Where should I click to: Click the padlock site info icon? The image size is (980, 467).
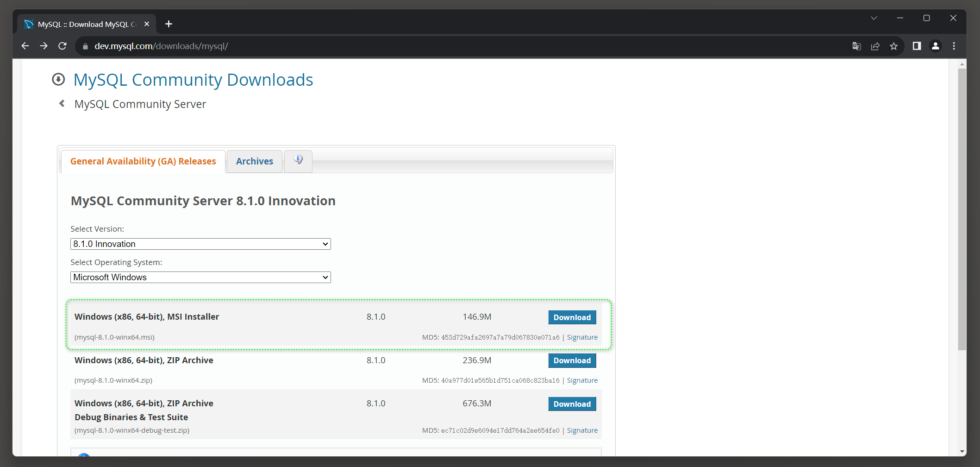pos(85,46)
